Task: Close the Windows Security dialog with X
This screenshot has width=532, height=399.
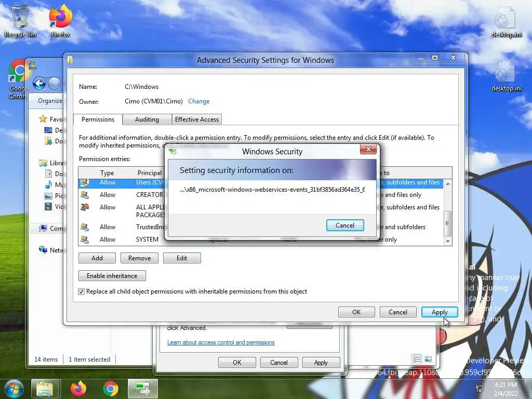Action: pos(368,149)
